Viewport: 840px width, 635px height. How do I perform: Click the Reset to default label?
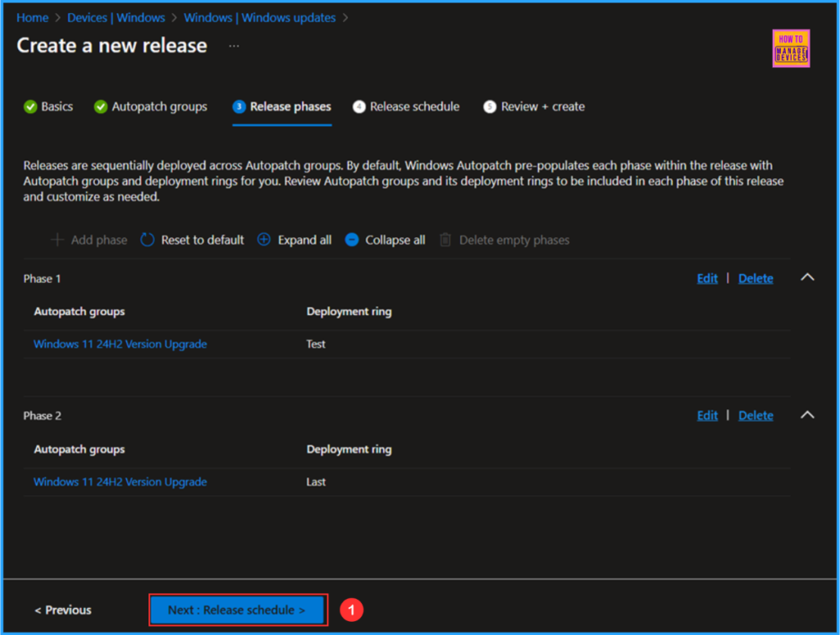(203, 240)
